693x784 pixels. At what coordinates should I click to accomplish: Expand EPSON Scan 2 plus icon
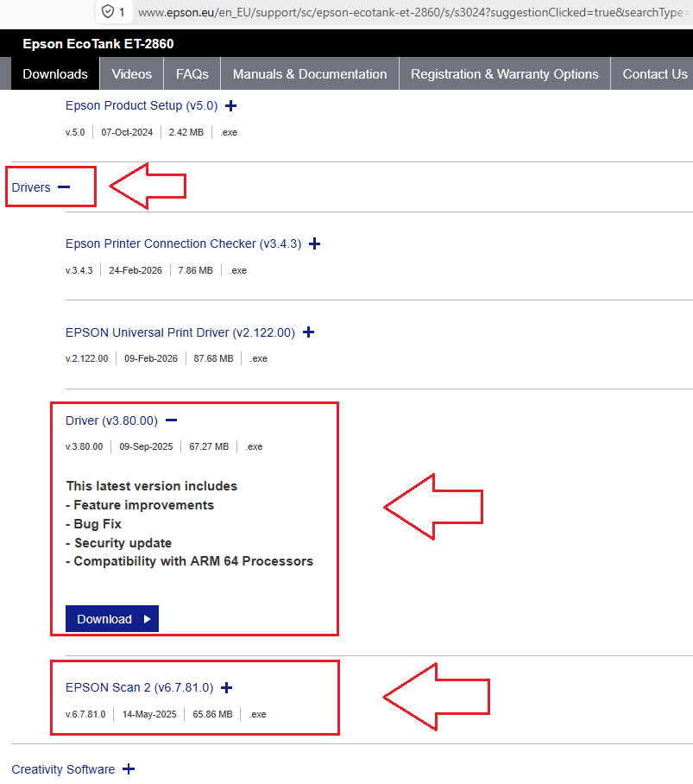pos(227,688)
